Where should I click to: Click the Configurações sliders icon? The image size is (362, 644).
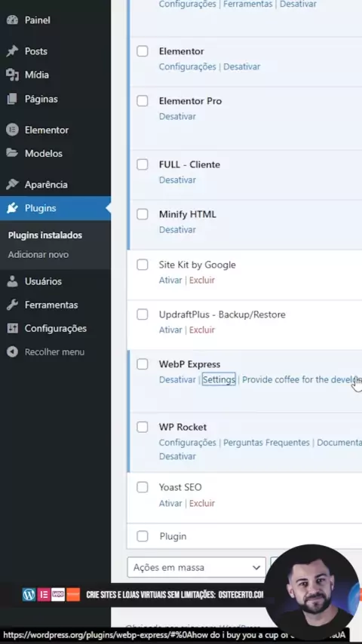pos(12,329)
